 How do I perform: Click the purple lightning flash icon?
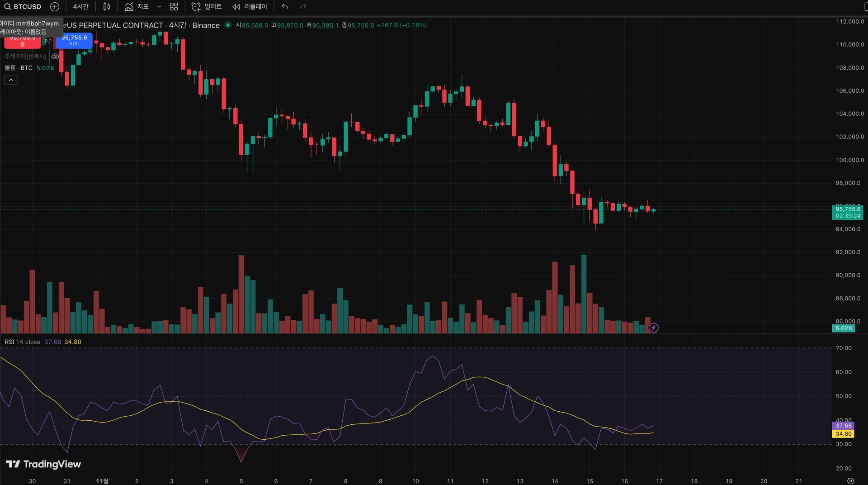pos(654,328)
